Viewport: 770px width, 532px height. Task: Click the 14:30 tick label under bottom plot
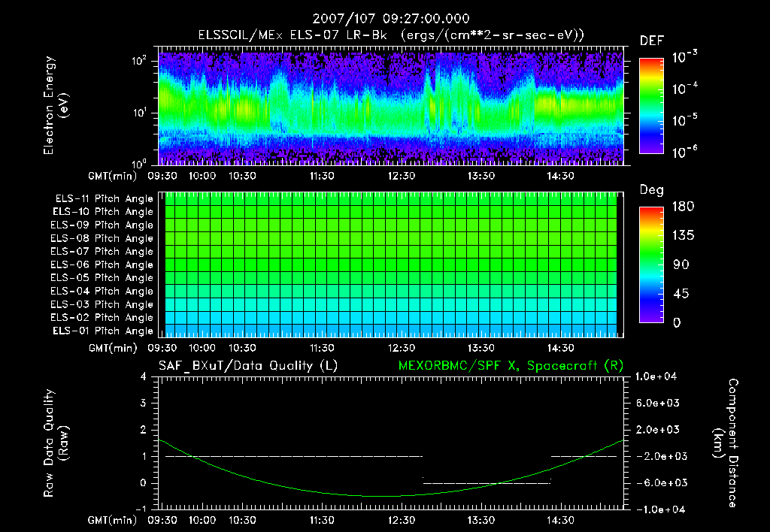click(560, 520)
